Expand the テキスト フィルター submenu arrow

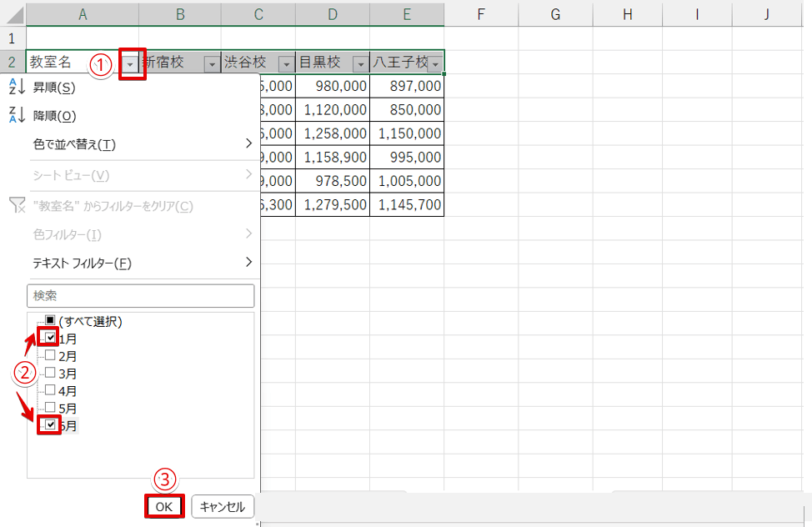tap(248, 262)
